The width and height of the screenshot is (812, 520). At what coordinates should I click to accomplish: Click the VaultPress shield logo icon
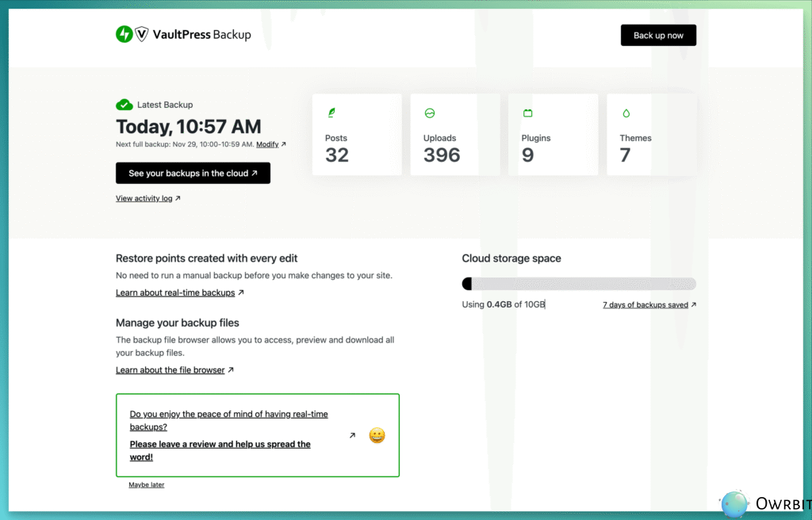point(142,34)
